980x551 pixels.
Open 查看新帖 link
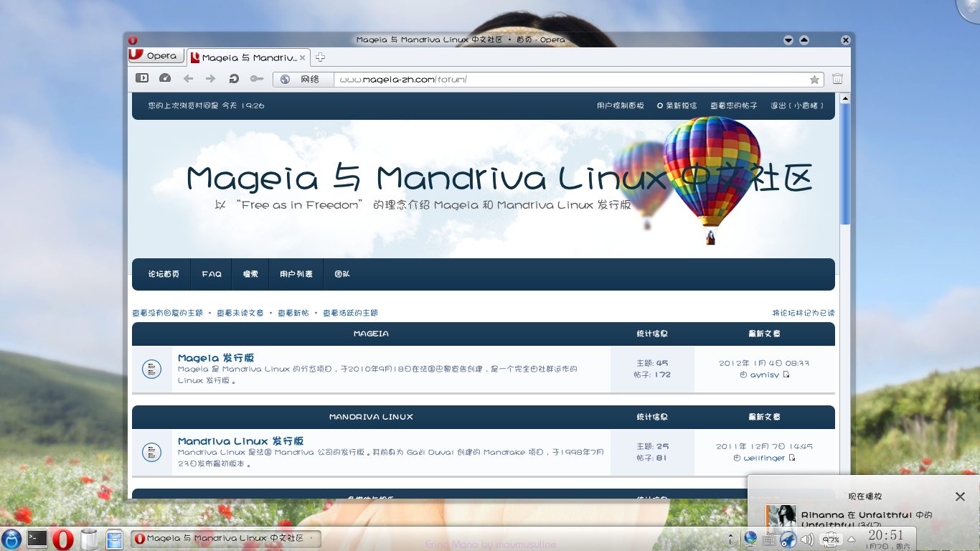coord(293,313)
